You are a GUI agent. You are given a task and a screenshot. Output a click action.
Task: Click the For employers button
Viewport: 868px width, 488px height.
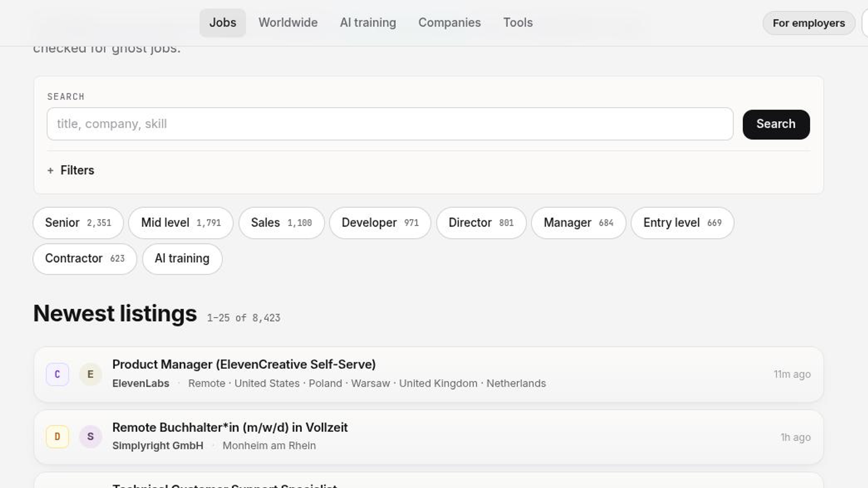point(809,23)
